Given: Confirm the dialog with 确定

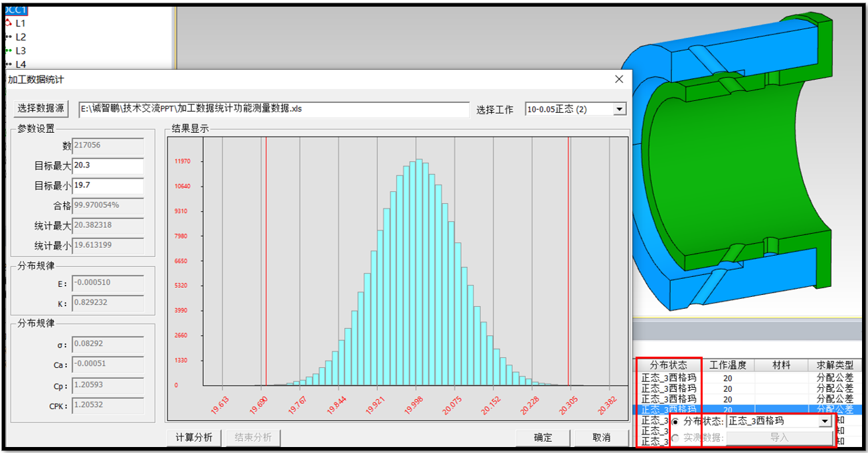Looking at the screenshot, I should 543,438.
